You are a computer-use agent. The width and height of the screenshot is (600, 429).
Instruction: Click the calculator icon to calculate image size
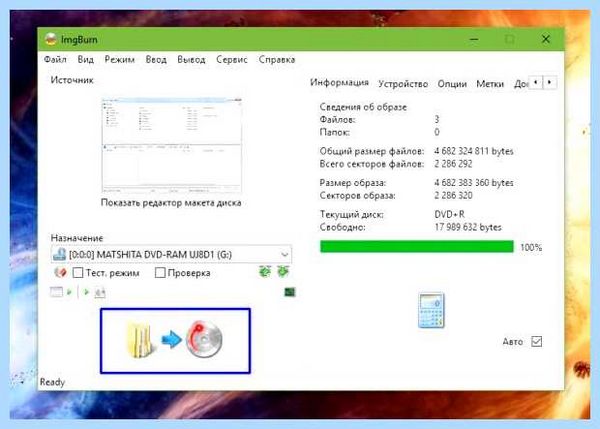coord(431,310)
